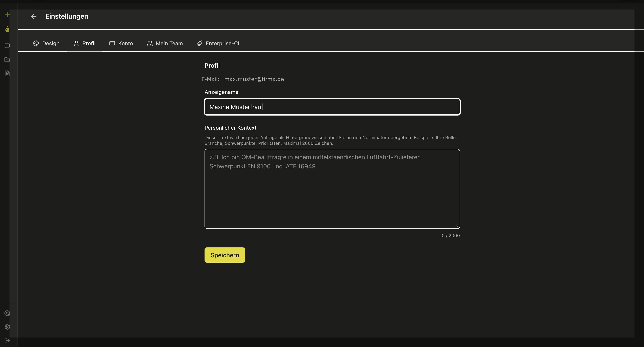Open the Konto tab
Image resolution: width=644 pixels, height=347 pixels.
[121, 44]
